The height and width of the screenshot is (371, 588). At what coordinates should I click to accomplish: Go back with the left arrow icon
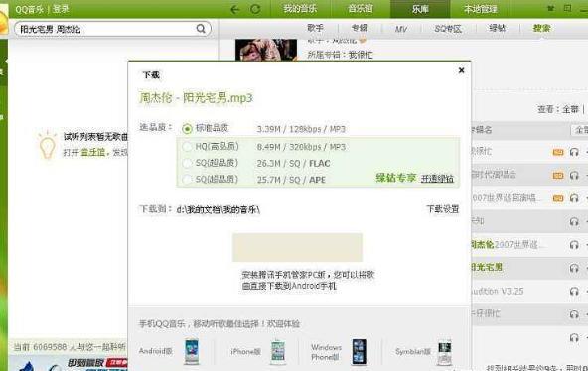point(235,9)
